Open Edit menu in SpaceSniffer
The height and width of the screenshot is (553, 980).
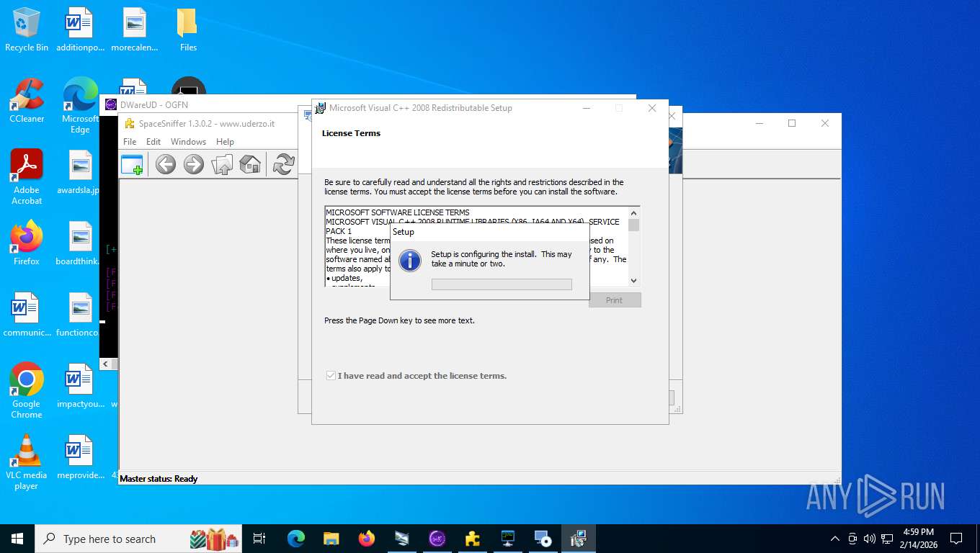coord(153,142)
